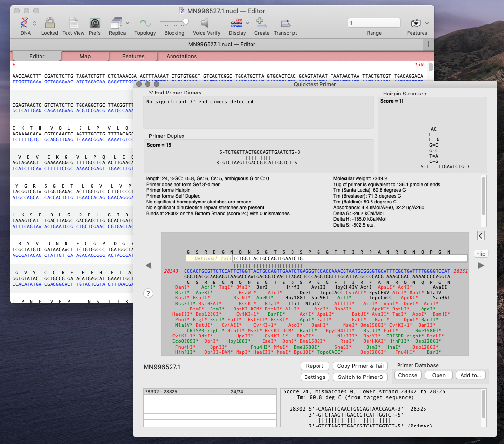The image size is (504, 444).
Task: Click the Text View icon
Action: [73, 23]
